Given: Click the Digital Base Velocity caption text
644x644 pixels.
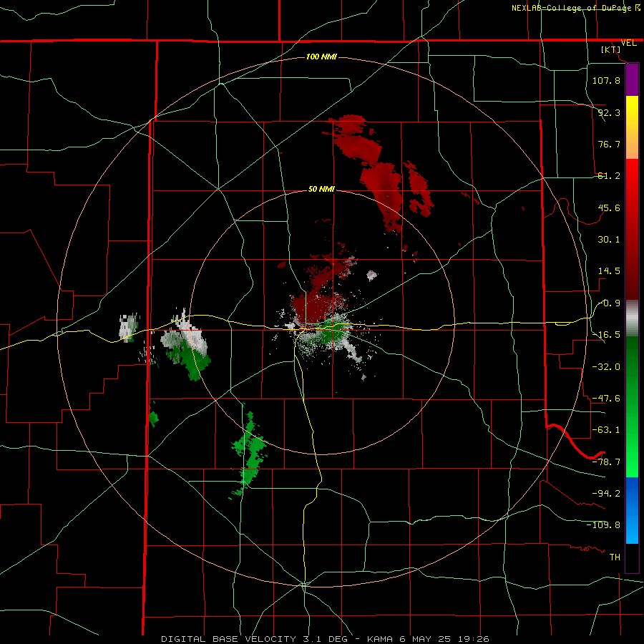Looking at the screenshot, I should (325, 639).
